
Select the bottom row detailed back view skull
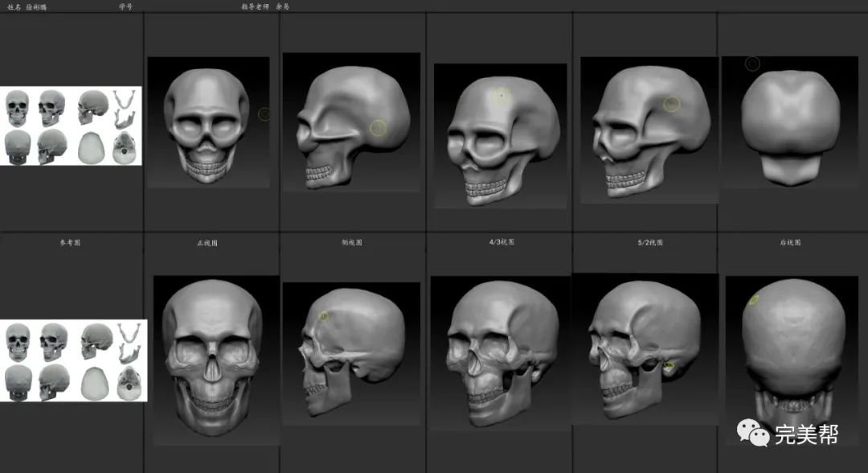[792, 360]
